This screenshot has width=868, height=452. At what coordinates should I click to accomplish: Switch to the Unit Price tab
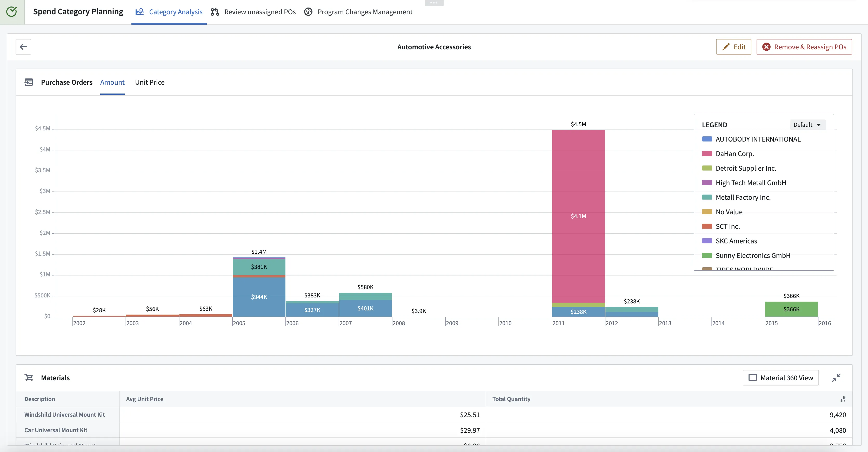point(150,82)
